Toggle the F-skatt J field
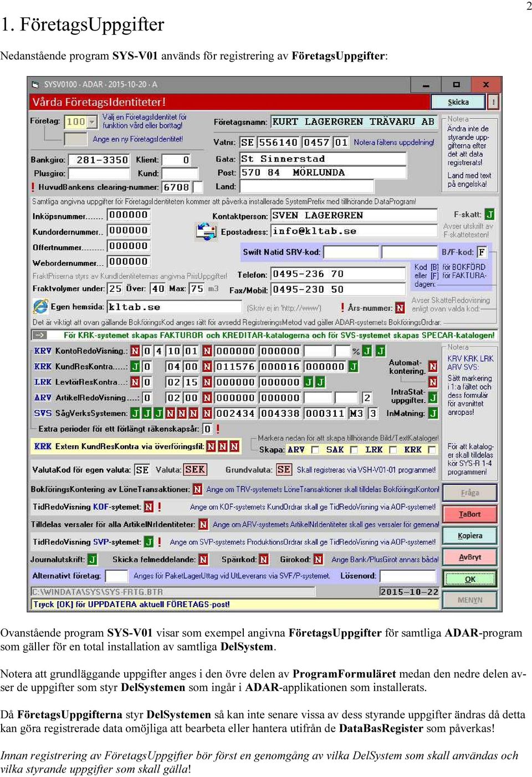 point(489,215)
